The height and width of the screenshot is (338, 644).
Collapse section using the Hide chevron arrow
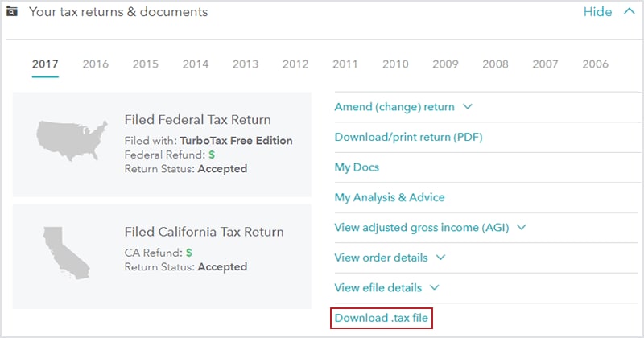630,11
